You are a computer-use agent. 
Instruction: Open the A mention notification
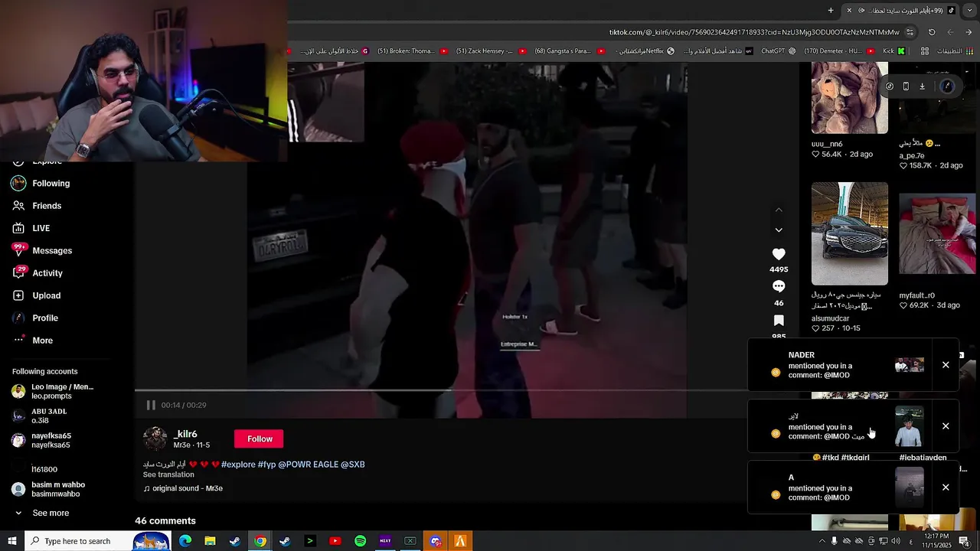point(841,487)
